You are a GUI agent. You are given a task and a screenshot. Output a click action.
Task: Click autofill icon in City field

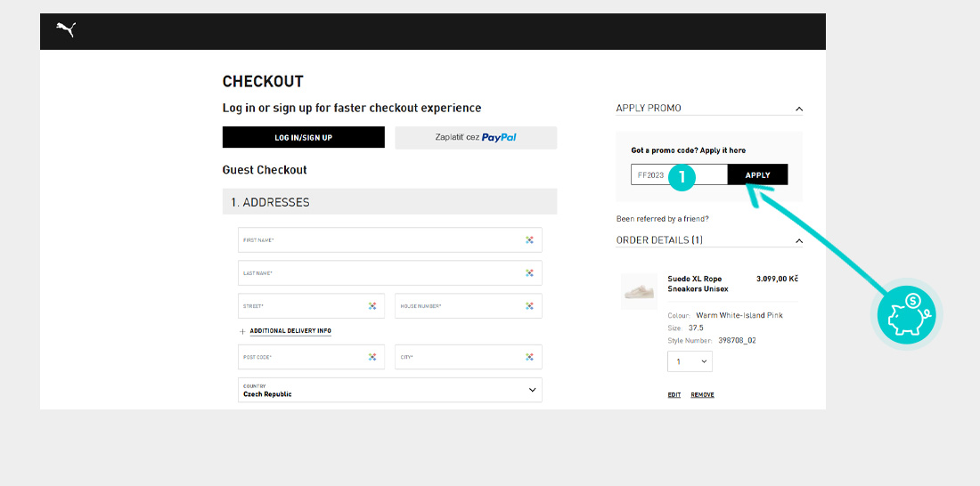click(x=529, y=357)
